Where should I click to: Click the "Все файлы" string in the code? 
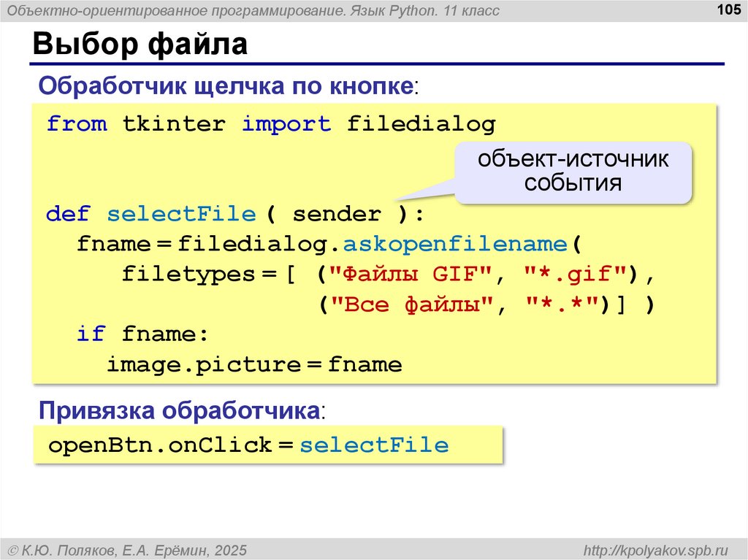coord(408,304)
